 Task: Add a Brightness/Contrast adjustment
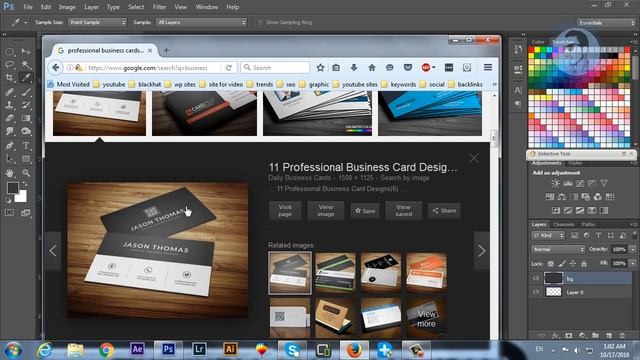(556, 183)
